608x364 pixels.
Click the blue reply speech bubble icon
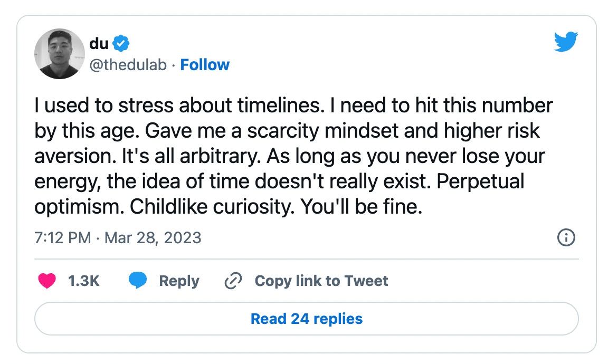coord(138,281)
